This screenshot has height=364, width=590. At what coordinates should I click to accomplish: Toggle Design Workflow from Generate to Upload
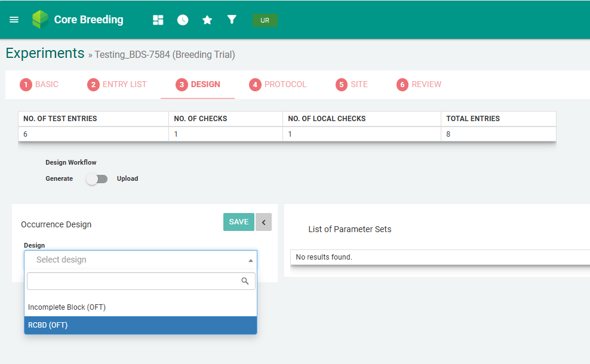(x=97, y=179)
